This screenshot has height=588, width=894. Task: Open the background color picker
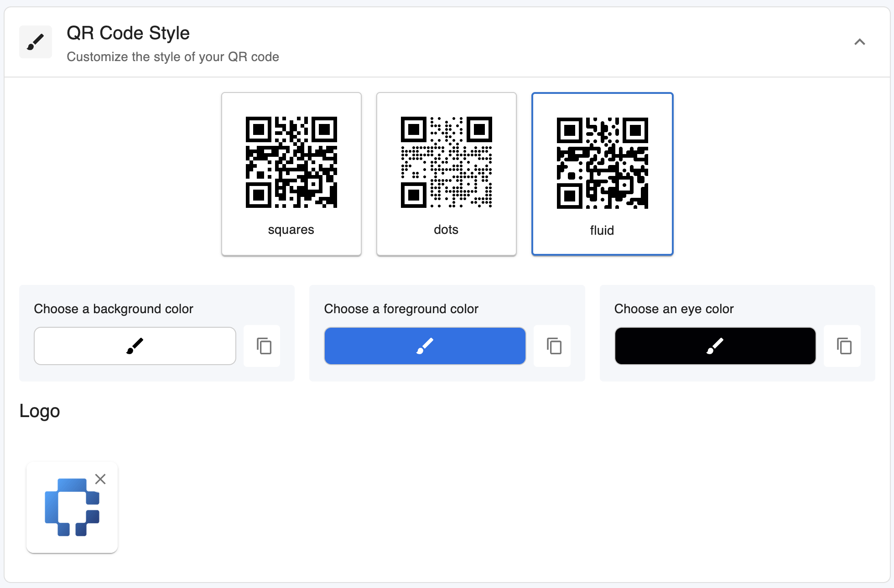135,346
